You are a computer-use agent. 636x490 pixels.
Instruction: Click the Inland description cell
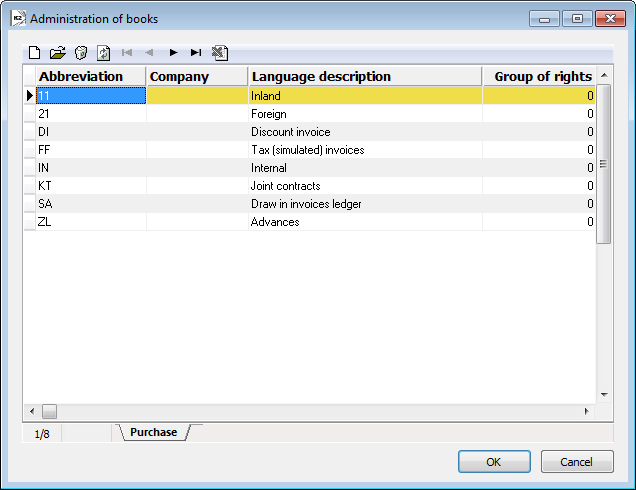tap(365, 96)
